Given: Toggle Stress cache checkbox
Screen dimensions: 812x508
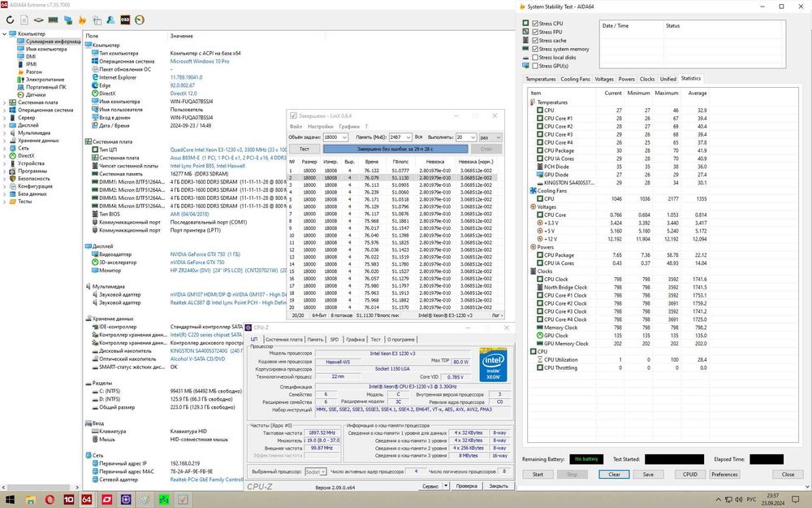Looking at the screenshot, I should click(x=535, y=41).
